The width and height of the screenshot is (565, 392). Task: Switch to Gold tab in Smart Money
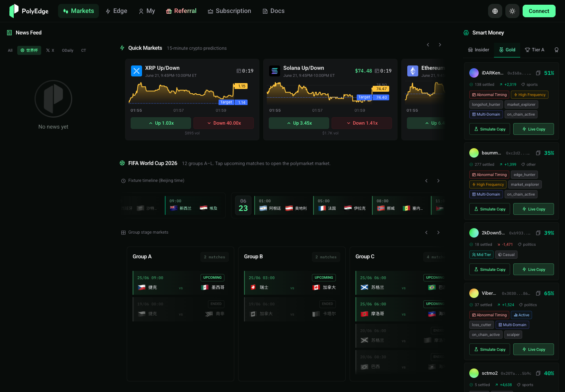[x=507, y=50]
